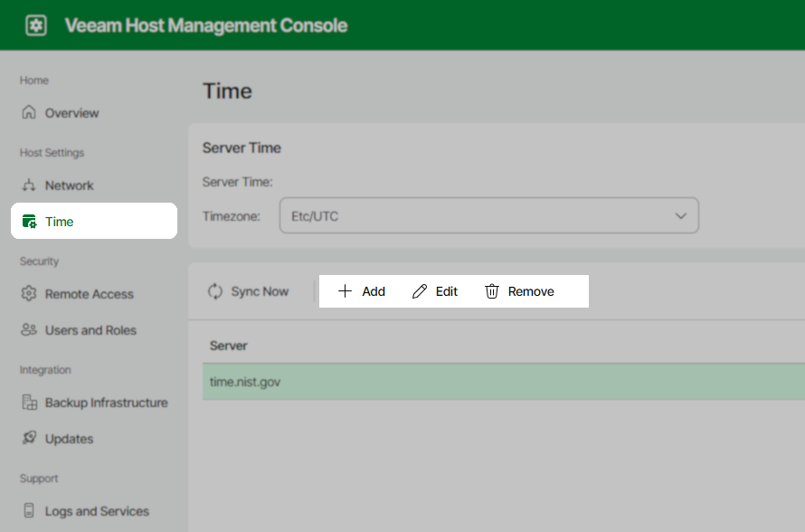Click the Remote Access gear icon
Viewport: 805px width, 532px height.
click(27, 293)
